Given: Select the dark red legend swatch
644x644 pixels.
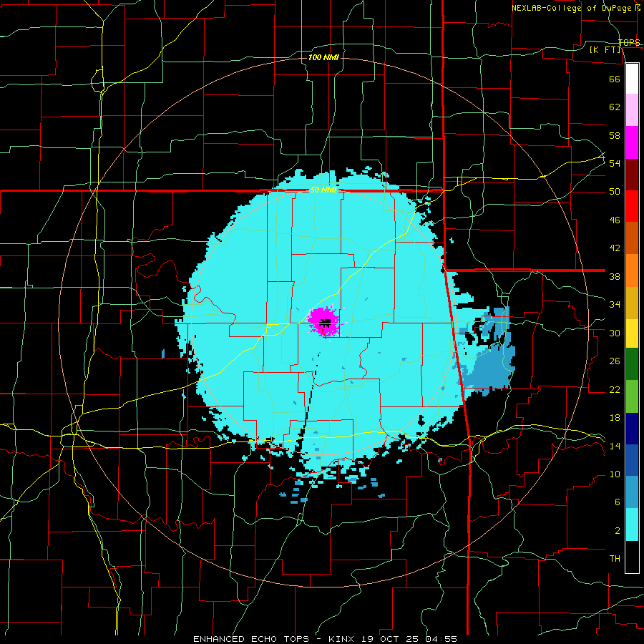Looking at the screenshot, I should pyautogui.click(x=632, y=174).
